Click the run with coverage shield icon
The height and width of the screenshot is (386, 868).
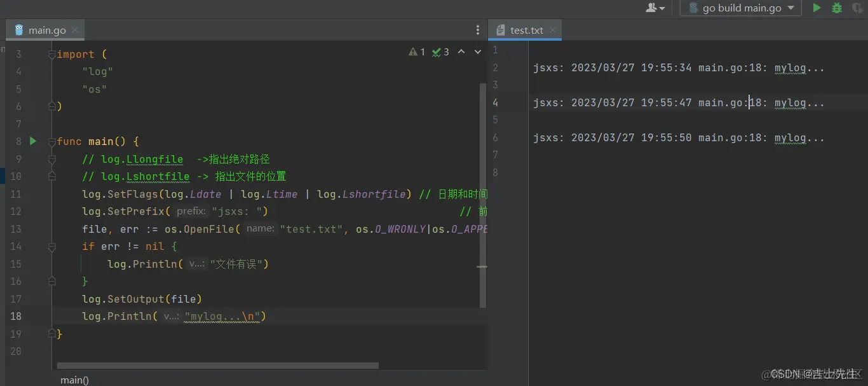(x=857, y=8)
